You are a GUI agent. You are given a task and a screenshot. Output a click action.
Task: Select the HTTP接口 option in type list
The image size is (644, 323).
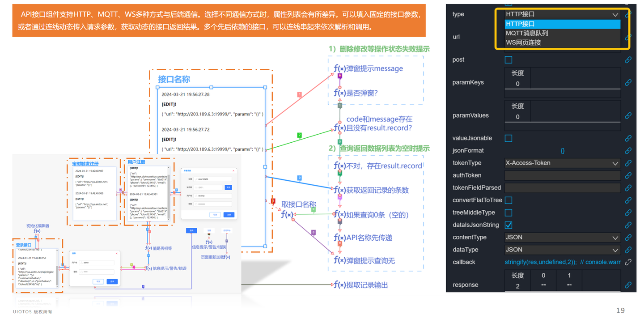pos(563,24)
